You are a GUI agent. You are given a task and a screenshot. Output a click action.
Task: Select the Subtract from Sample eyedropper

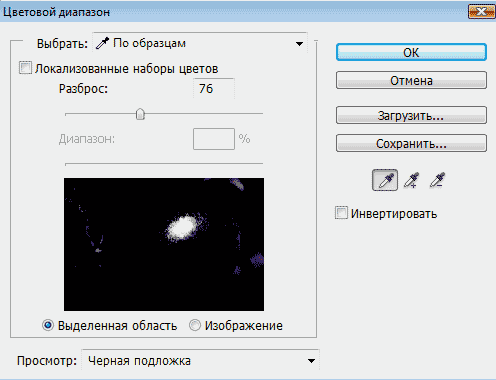click(x=437, y=180)
